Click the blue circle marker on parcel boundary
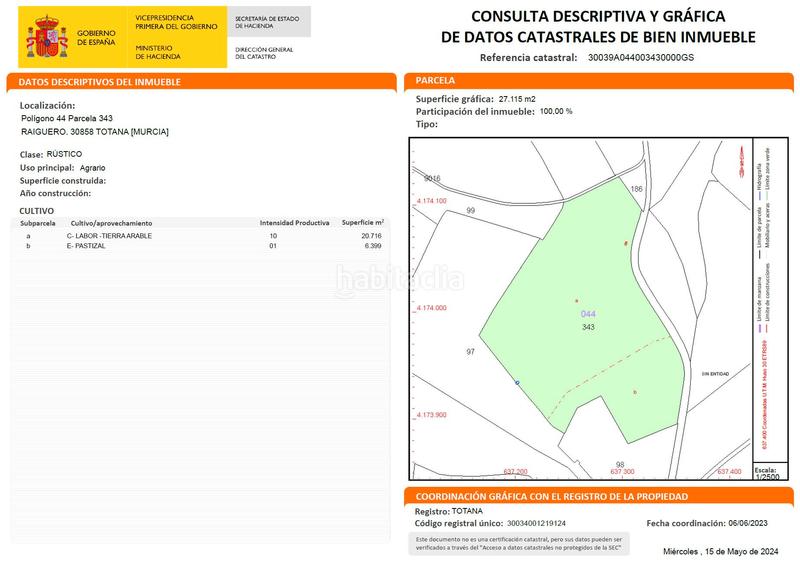800x563 pixels. 517,383
